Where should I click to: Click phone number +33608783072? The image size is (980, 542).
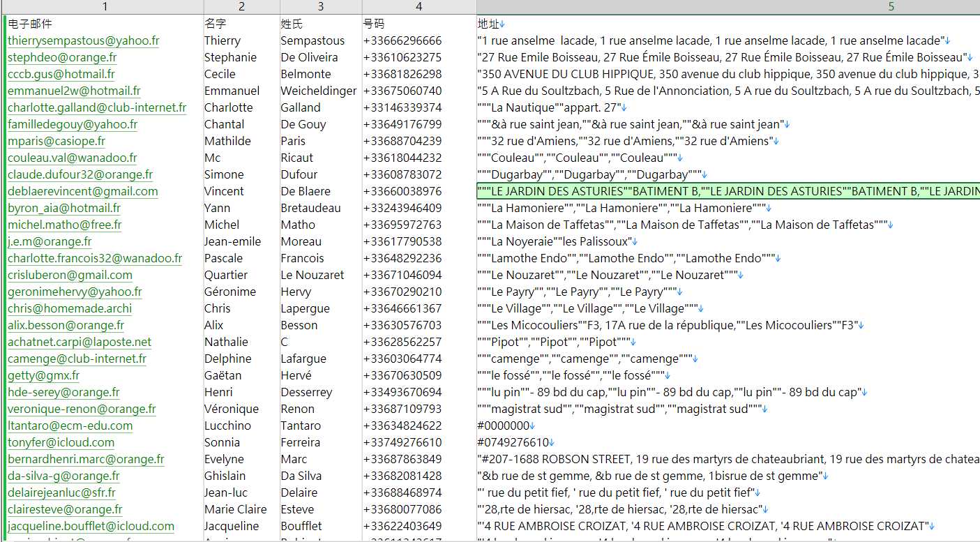[x=402, y=174]
